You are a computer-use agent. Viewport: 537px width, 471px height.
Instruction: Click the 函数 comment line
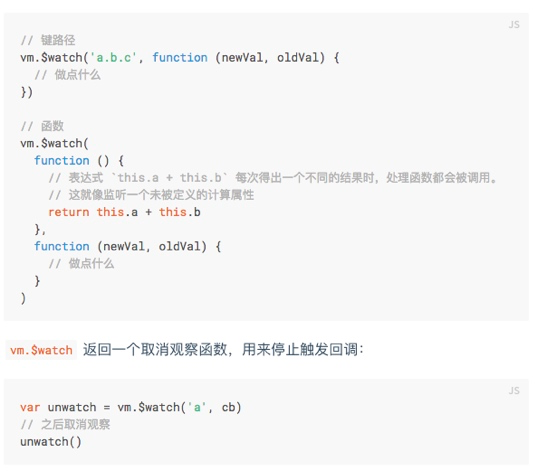click(x=42, y=126)
